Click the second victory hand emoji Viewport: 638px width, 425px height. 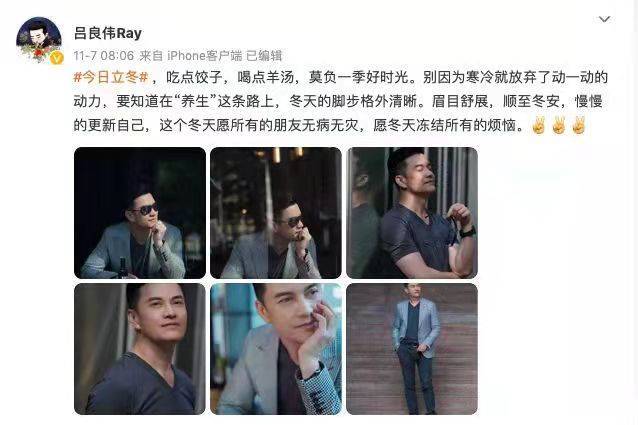[559, 125]
